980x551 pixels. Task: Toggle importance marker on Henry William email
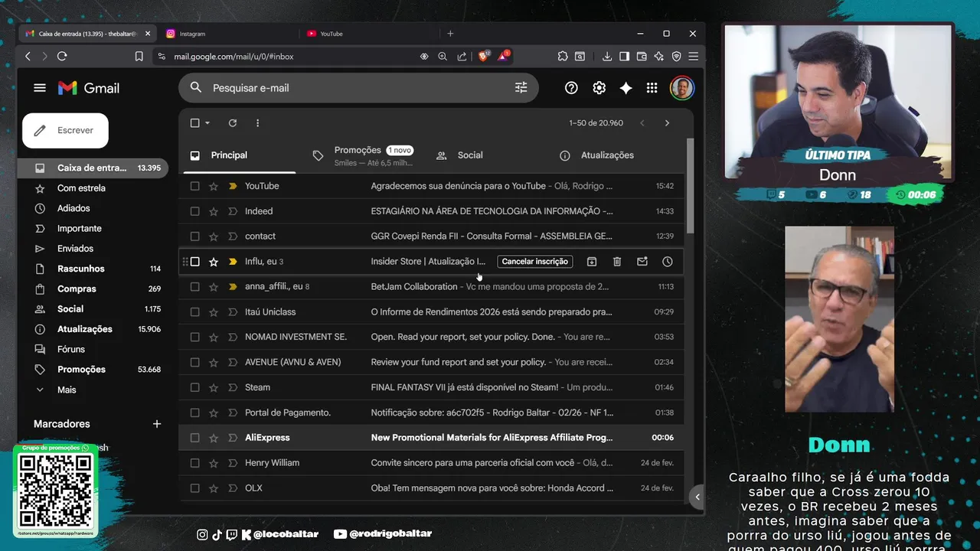(x=233, y=463)
